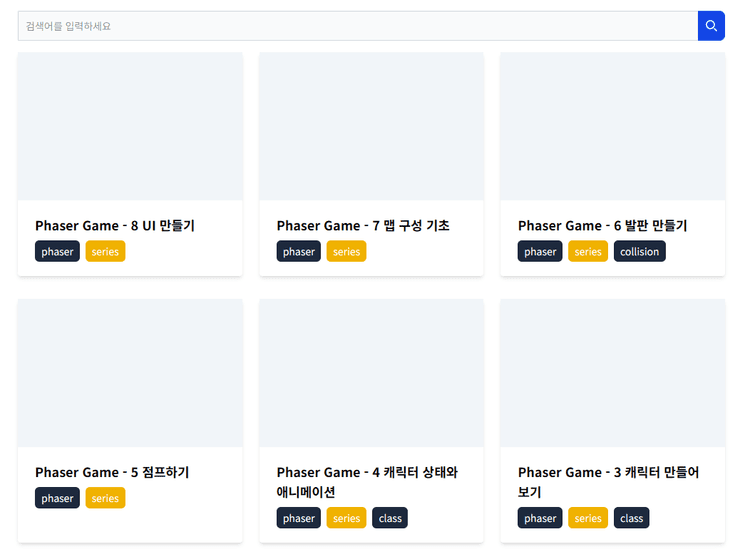The image size is (750, 557).
Task: Select phaser tag on Game 5 card
Action: [57, 498]
